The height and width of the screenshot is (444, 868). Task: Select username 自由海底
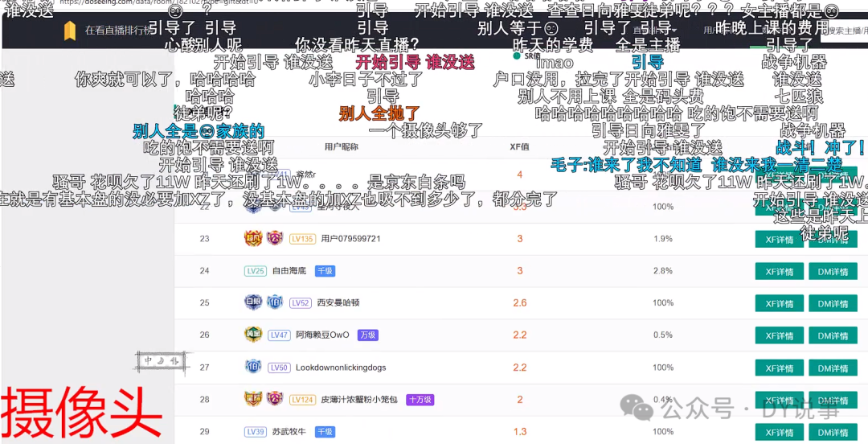click(x=289, y=271)
